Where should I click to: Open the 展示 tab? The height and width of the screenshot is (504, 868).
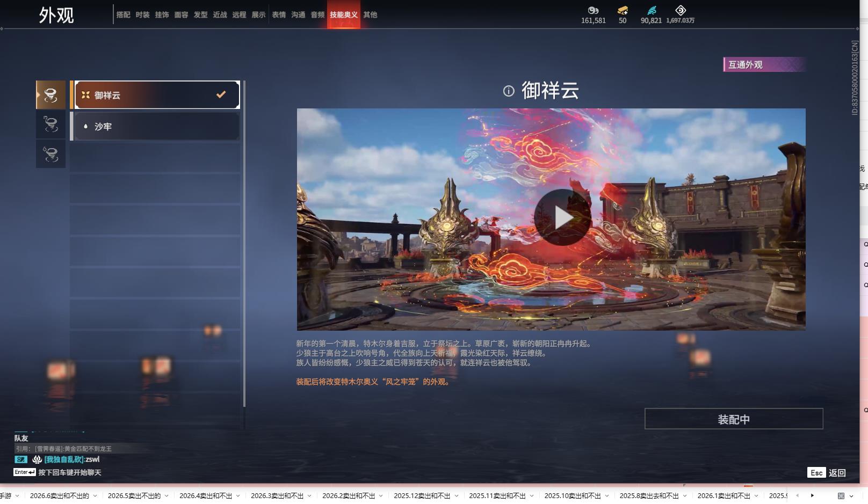pos(259,15)
